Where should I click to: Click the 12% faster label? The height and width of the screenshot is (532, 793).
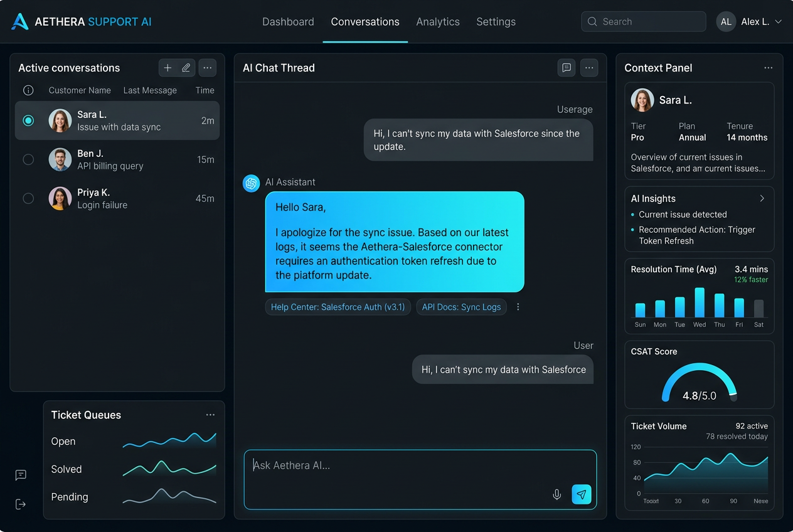pyautogui.click(x=751, y=280)
